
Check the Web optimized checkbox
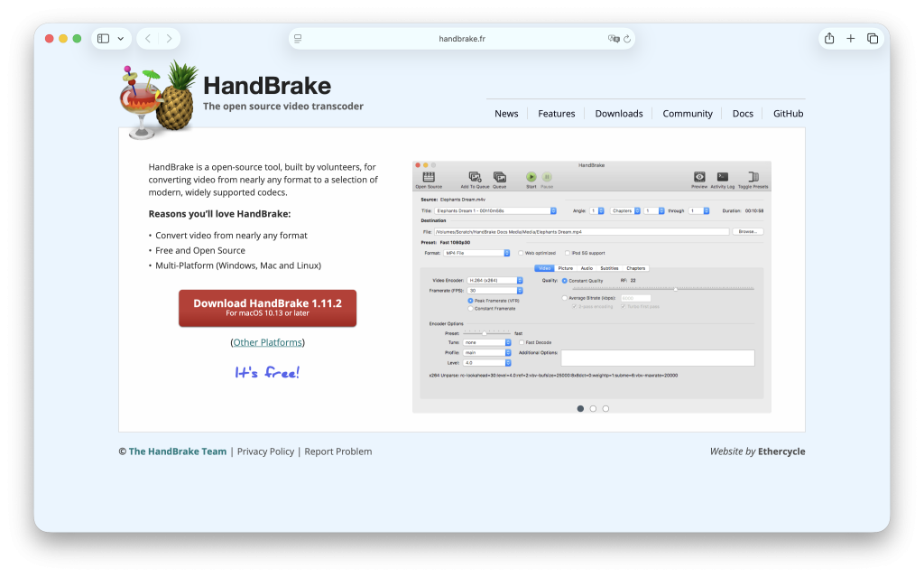pos(521,253)
